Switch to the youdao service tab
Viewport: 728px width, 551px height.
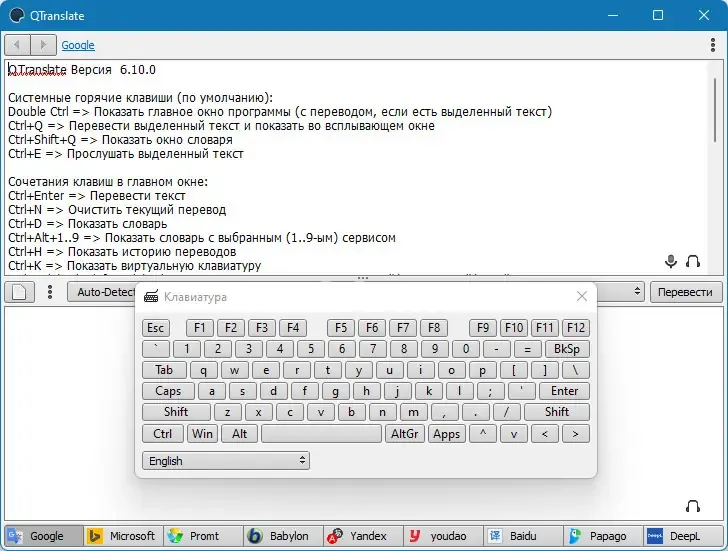click(443, 536)
